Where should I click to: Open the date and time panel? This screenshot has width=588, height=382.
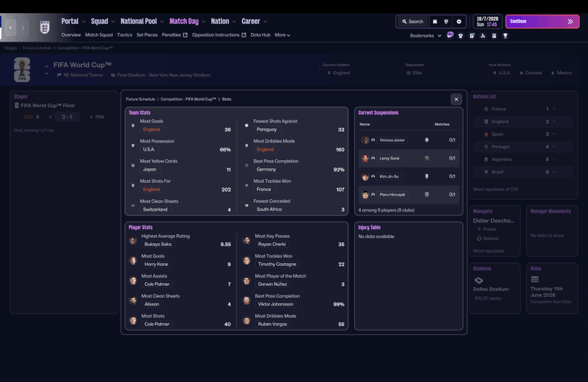[487, 21]
